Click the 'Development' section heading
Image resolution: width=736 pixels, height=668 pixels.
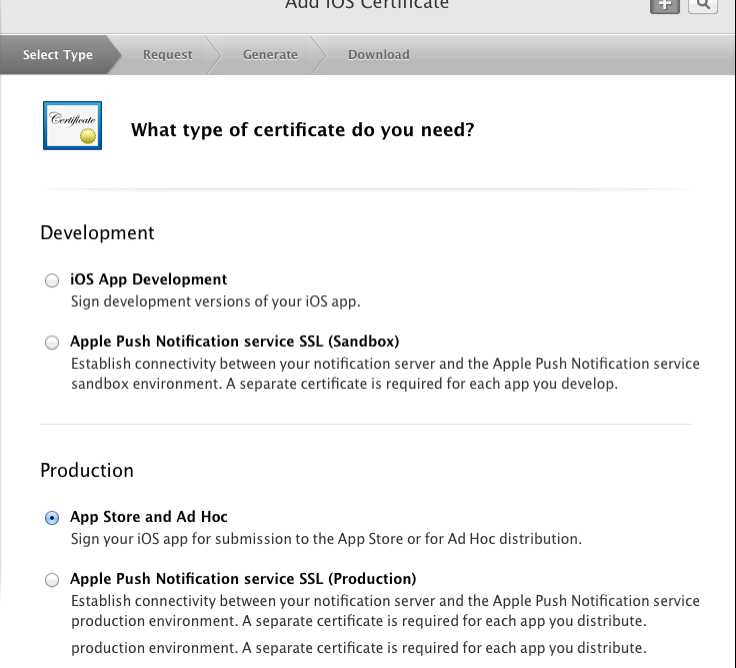pyautogui.click(x=97, y=233)
